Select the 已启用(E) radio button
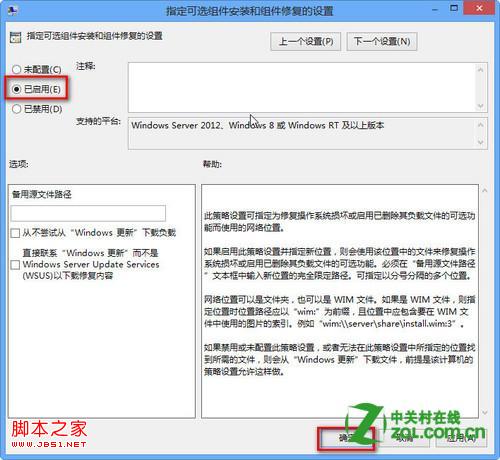Screen dimensions: 500x460 [x=17, y=89]
